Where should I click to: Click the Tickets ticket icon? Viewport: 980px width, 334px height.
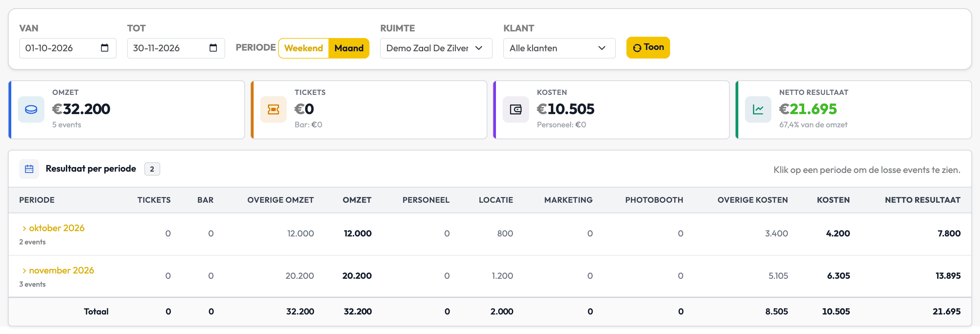[x=273, y=109]
